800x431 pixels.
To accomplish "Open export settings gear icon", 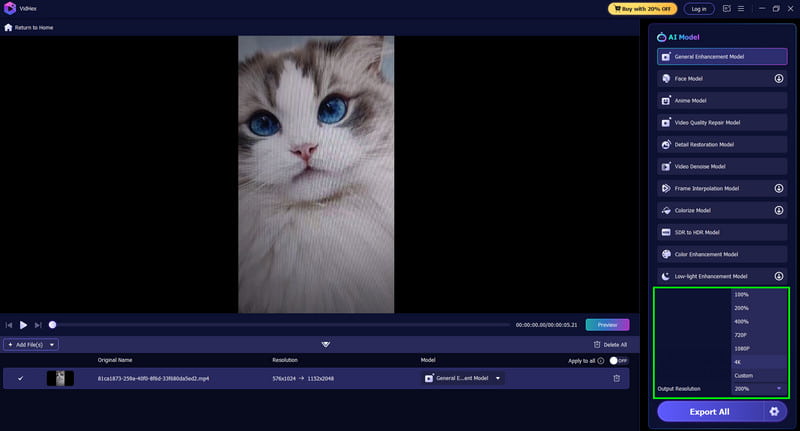I will 773,411.
